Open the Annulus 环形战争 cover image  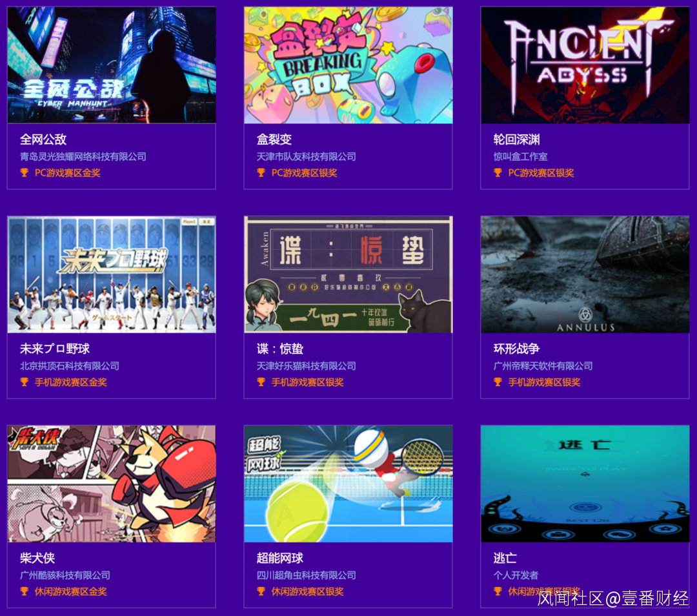585,274
